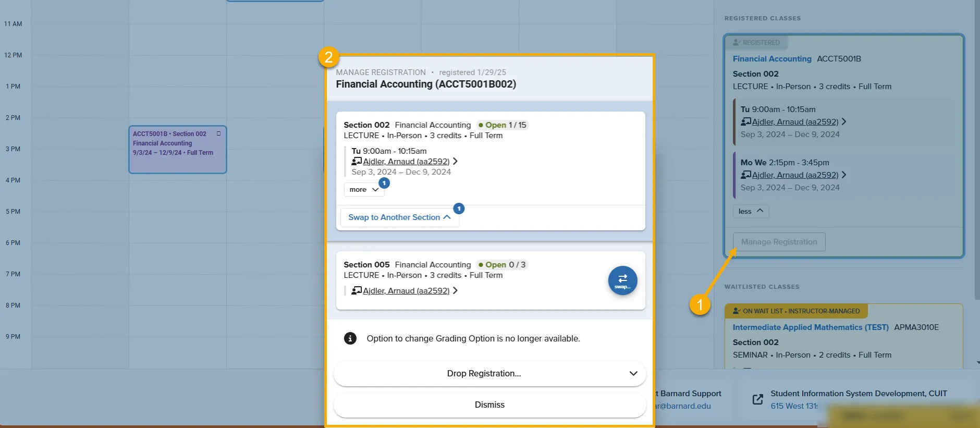The image size is (980, 428).
Task: Click the 'REGISTERED CLASSES' heading
Action: [763, 18]
